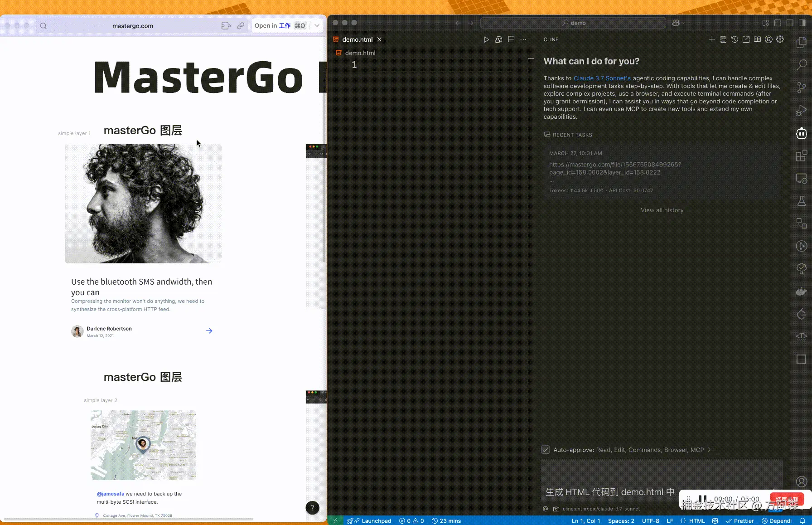Open the Testing flask view
812x525 pixels.
click(801, 201)
